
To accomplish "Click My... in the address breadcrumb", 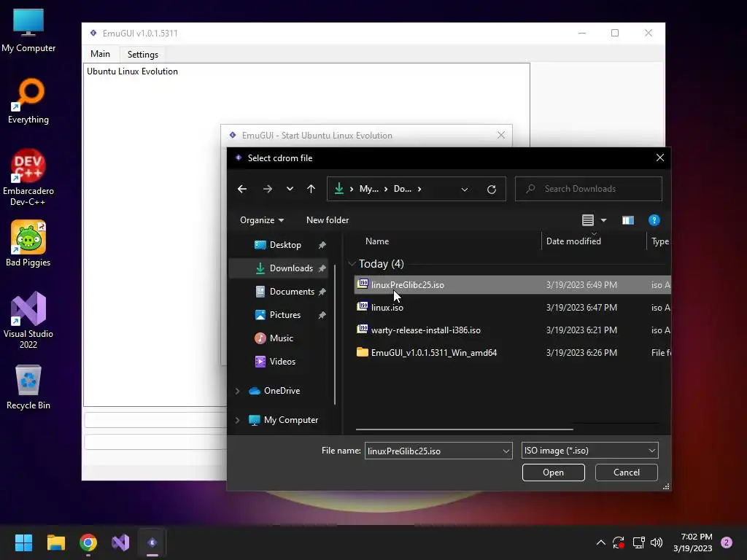I will pos(368,189).
